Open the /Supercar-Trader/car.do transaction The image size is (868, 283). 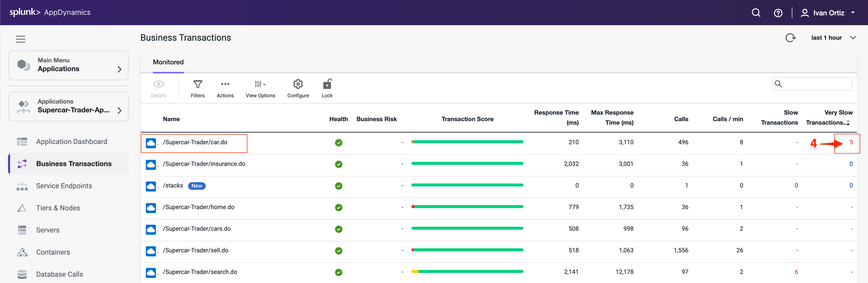(195, 143)
